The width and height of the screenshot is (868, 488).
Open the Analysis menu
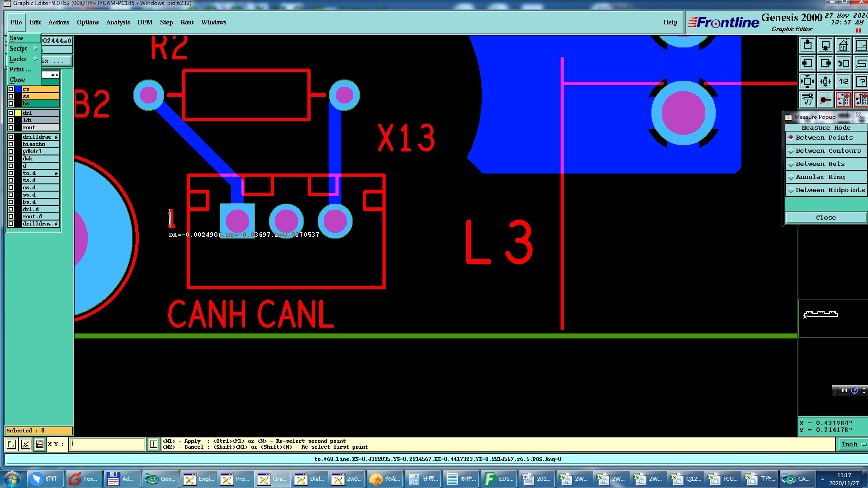tap(118, 22)
